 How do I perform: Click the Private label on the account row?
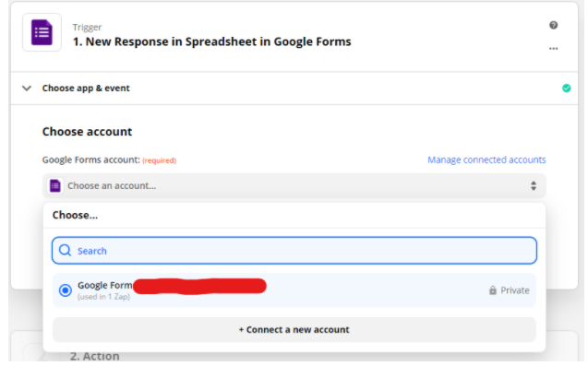pyautogui.click(x=515, y=290)
